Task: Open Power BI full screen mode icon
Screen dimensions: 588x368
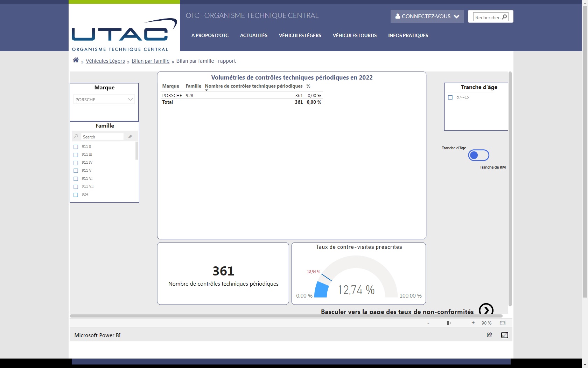Action: pyautogui.click(x=505, y=335)
